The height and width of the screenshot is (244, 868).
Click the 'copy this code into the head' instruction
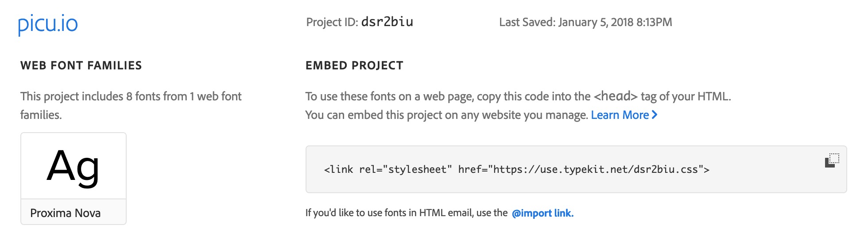(x=518, y=96)
